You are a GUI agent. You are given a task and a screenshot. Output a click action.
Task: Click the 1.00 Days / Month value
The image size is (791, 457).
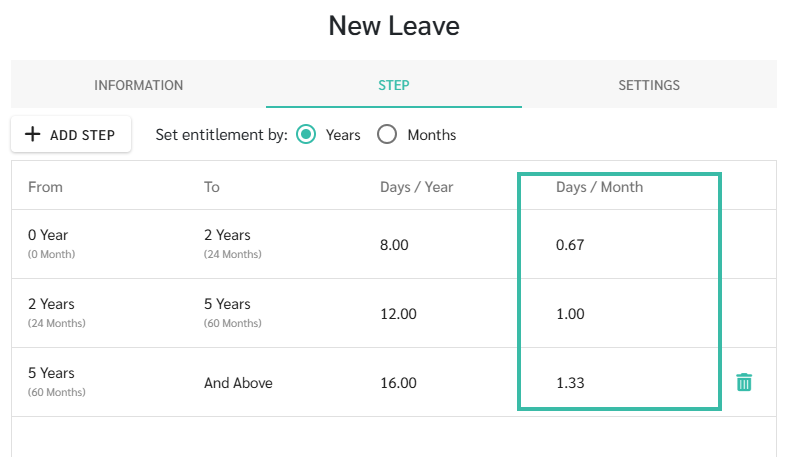[x=570, y=314]
